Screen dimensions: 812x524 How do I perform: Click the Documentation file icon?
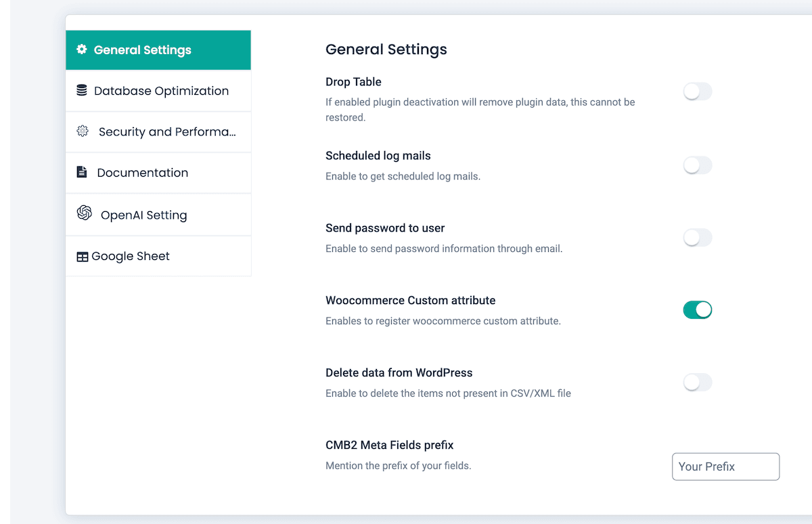click(82, 172)
